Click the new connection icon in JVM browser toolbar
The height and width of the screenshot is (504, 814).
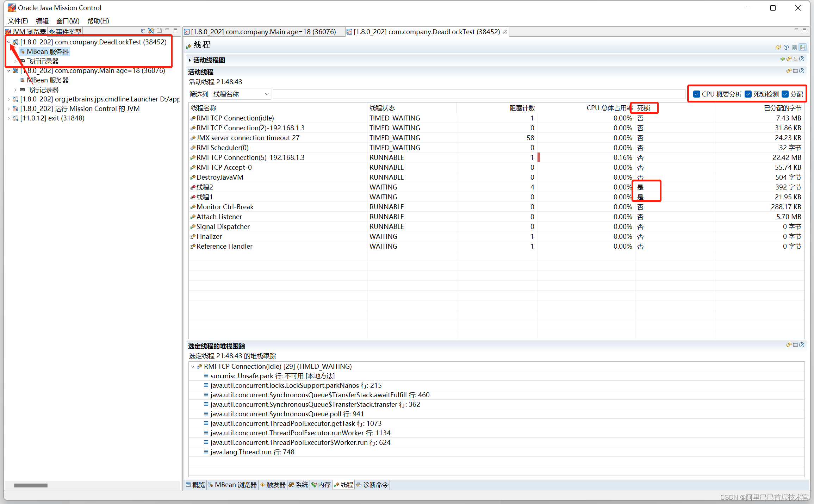151,31
